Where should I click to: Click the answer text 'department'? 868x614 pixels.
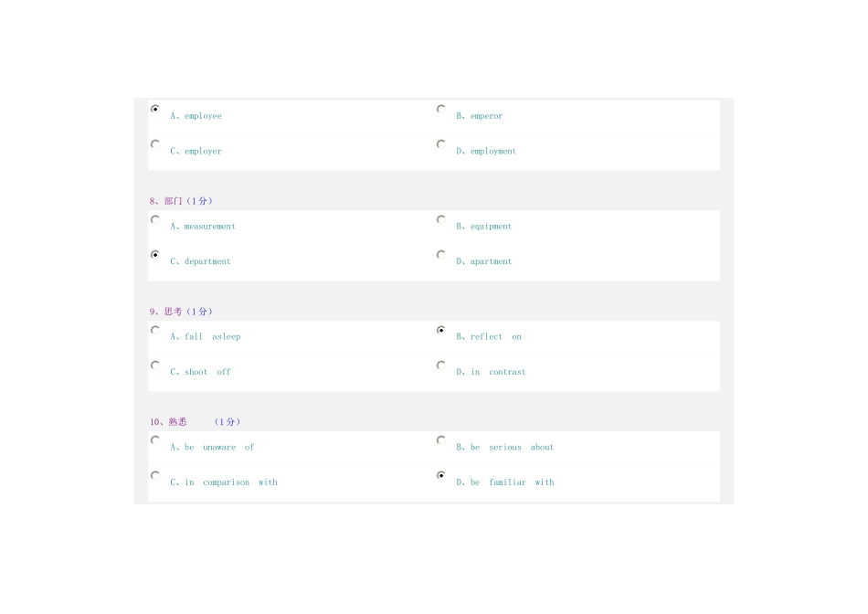tap(207, 262)
